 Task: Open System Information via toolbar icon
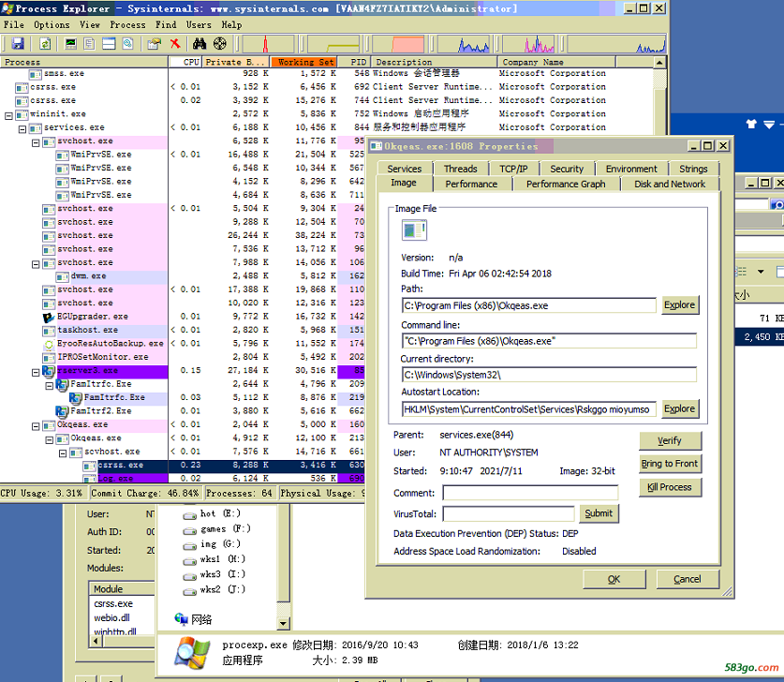pos(71,44)
